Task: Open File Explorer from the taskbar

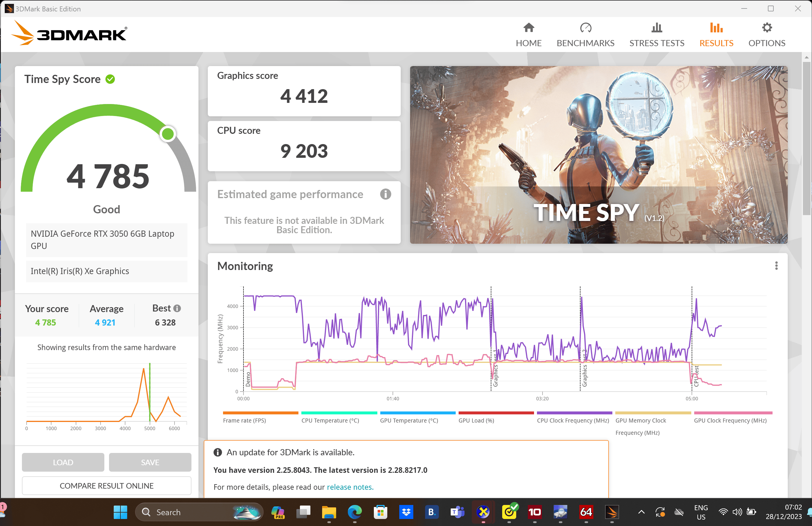Action: point(329,512)
